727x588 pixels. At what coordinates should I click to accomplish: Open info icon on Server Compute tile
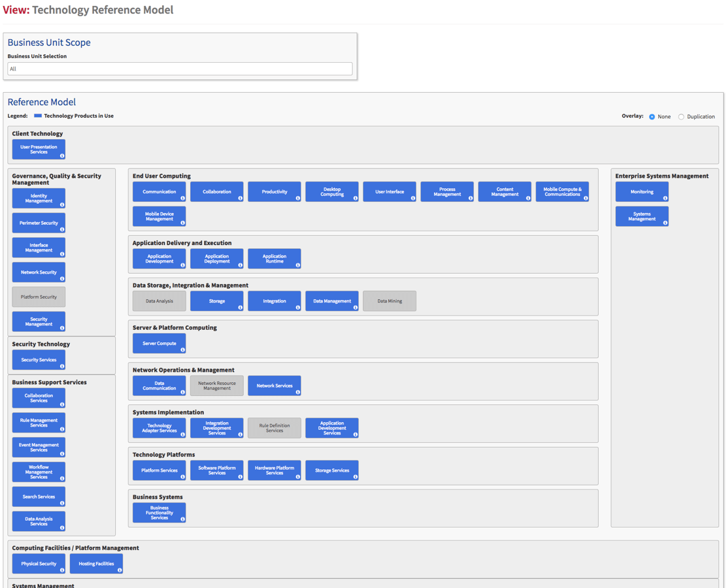[x=182, y=350]
